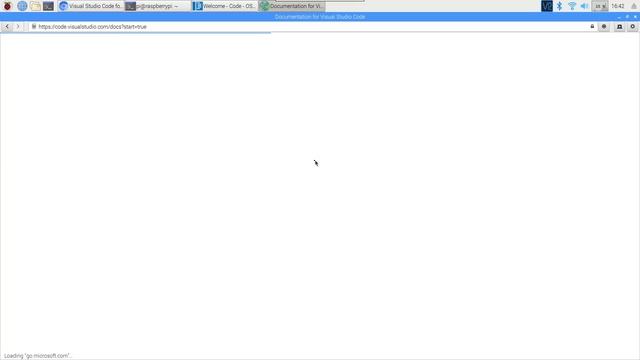The image size is (640, 360).
Task: Click the CPU usage monitor applet
Action: tap(600, 6)
